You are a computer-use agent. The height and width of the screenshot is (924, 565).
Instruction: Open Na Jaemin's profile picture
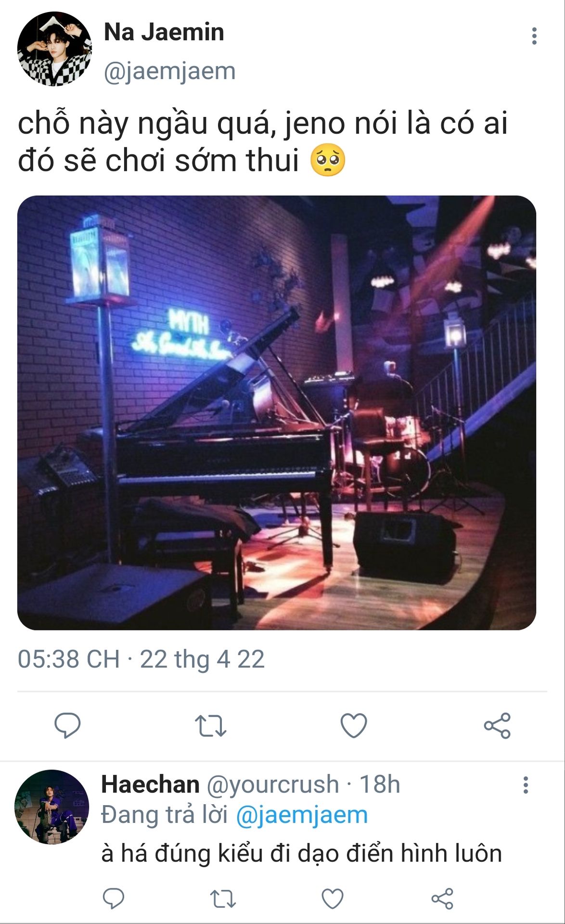point(54,49)
